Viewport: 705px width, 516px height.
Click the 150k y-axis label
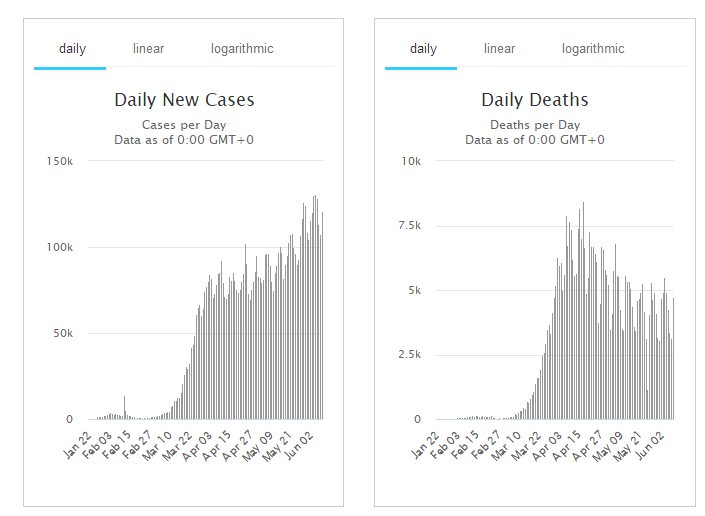(60, 161)
